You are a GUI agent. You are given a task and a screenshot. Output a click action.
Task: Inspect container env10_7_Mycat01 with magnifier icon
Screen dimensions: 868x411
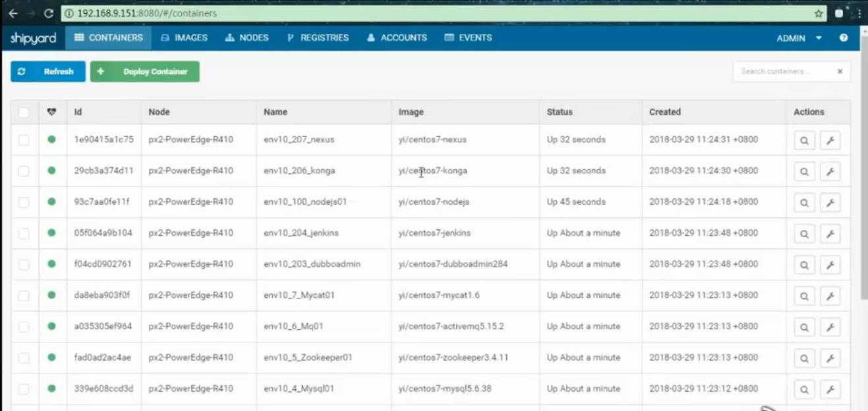804,296
